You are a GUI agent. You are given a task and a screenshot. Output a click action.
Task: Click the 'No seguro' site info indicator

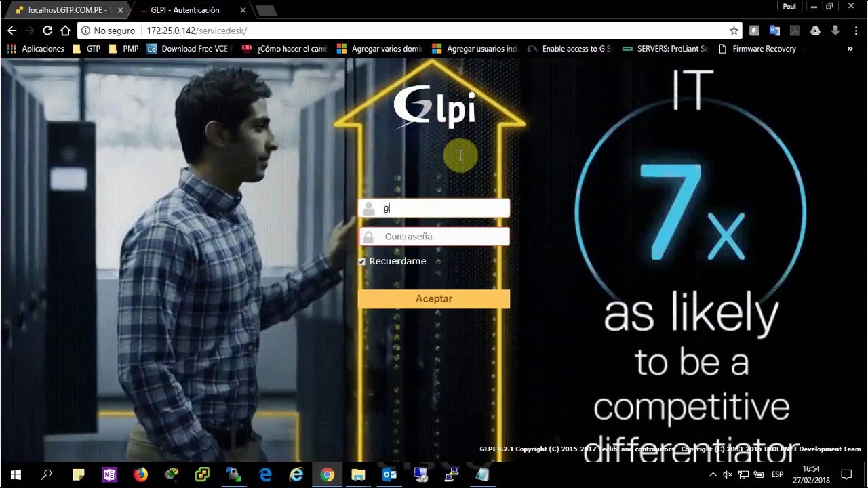point(108,30)
